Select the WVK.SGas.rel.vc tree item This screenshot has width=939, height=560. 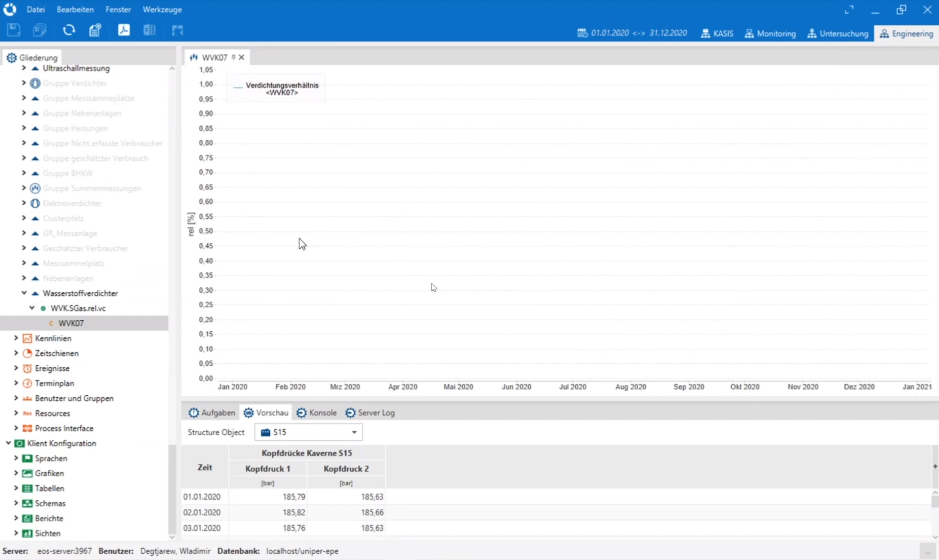pyautogui.click(x=78, y=308)
